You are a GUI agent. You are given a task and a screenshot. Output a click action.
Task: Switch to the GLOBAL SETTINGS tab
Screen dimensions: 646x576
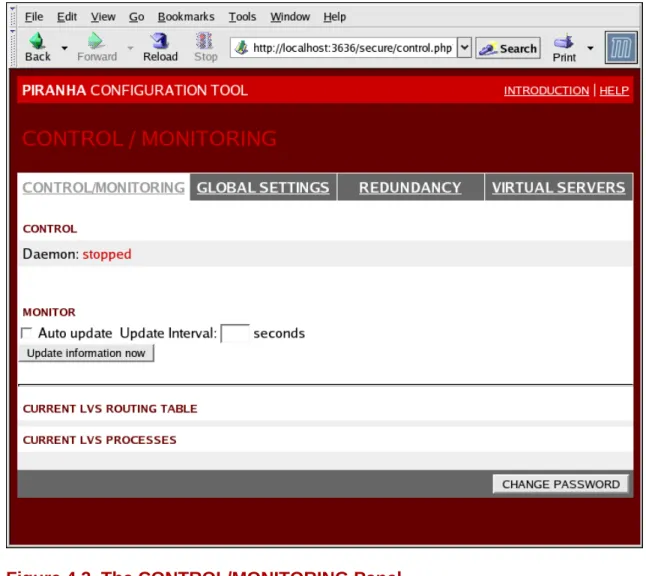coord(263,188)
